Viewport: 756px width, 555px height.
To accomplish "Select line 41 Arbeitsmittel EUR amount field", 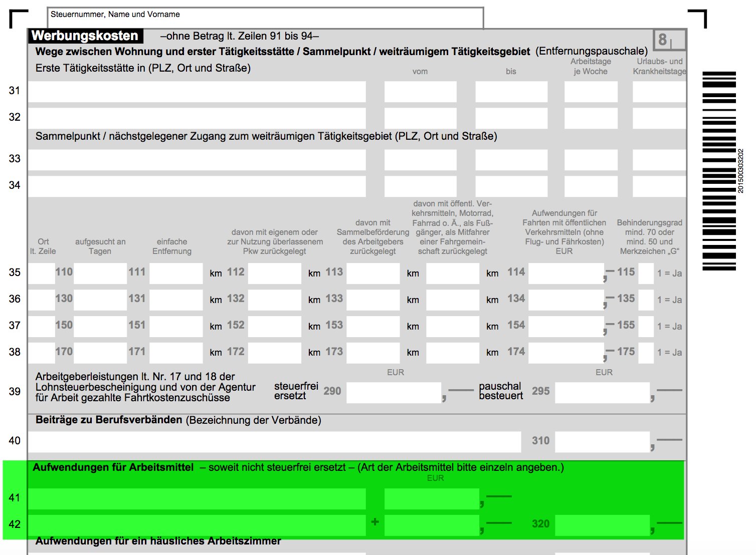I will [432, 499].
